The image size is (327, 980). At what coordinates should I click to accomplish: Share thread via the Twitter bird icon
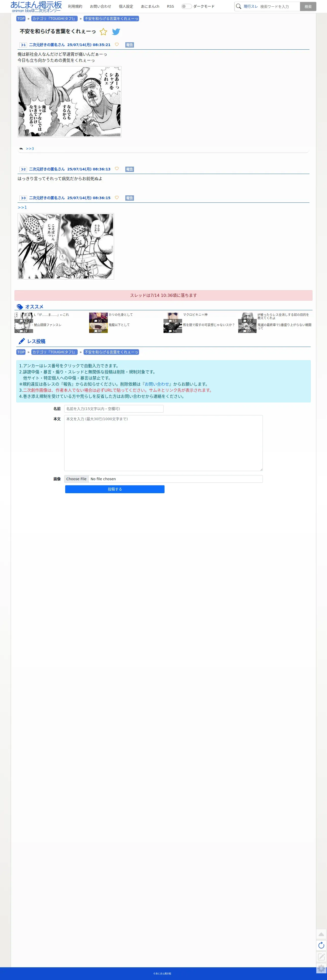click(x=116, y=32)
